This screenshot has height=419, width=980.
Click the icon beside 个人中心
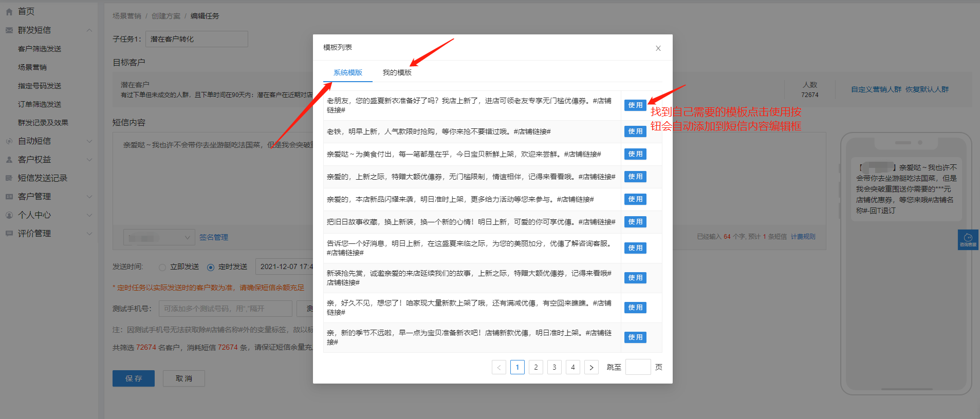9,215
